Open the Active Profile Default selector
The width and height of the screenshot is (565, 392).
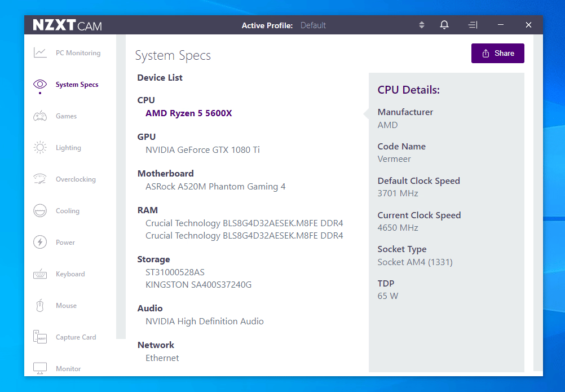313,25
